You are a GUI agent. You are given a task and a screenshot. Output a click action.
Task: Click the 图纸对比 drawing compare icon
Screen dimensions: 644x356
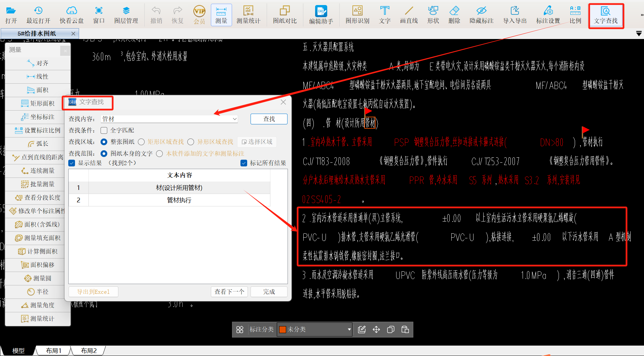(x=285, y=15)
